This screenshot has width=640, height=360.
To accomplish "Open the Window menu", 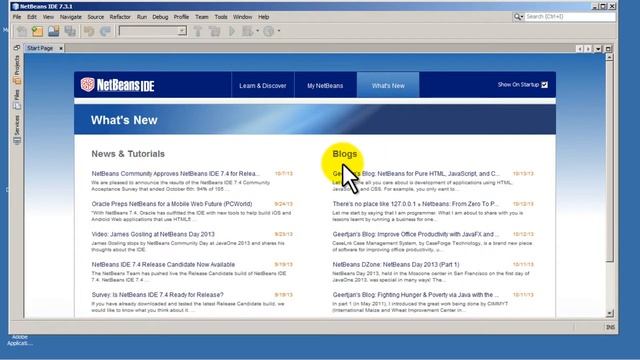I will pos(242,17).
